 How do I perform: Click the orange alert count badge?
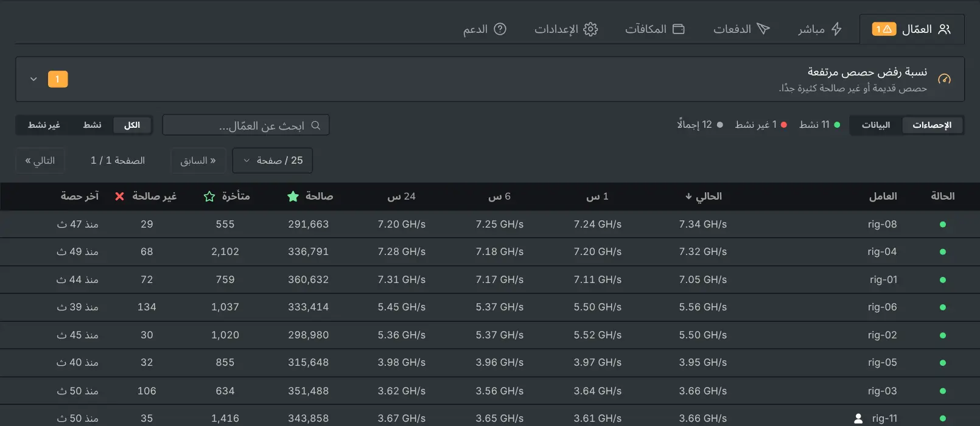click(x=58, y=79)
